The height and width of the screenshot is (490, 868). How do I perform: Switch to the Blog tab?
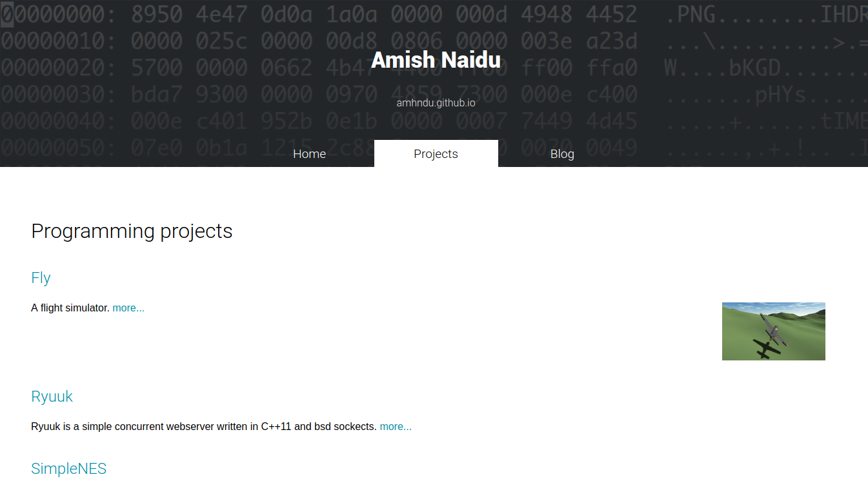click(x=562, y=154)
